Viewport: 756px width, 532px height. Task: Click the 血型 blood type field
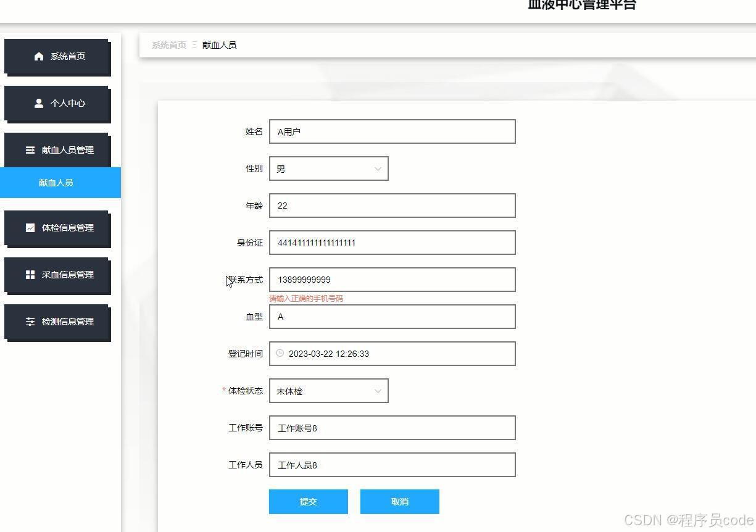392,317
